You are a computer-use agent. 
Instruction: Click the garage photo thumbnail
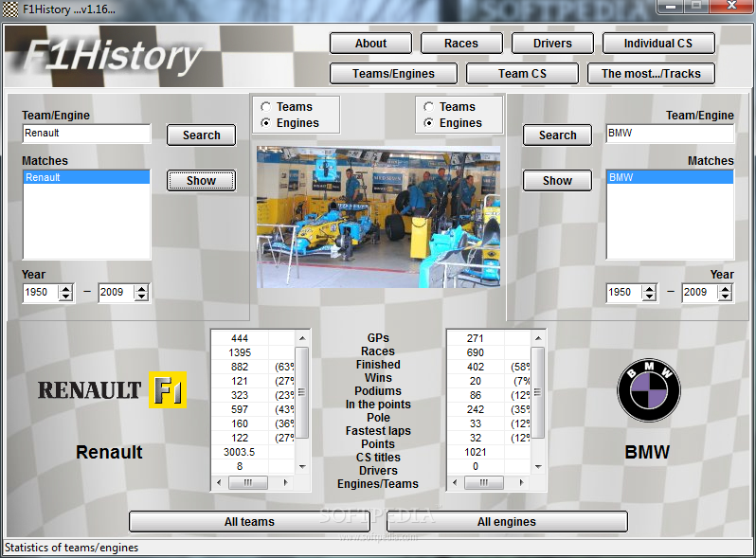coord(379,217)
